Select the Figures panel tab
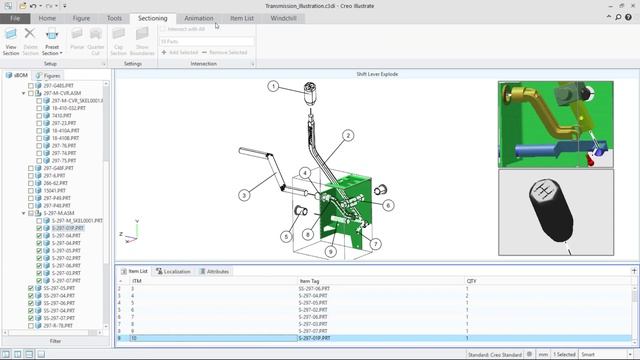Screen dimensions: 640x360 (48, 76)
